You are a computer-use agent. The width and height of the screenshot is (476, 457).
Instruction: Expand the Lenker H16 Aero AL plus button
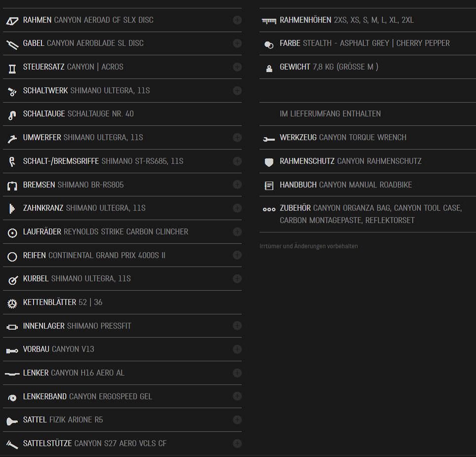(237, 373)
